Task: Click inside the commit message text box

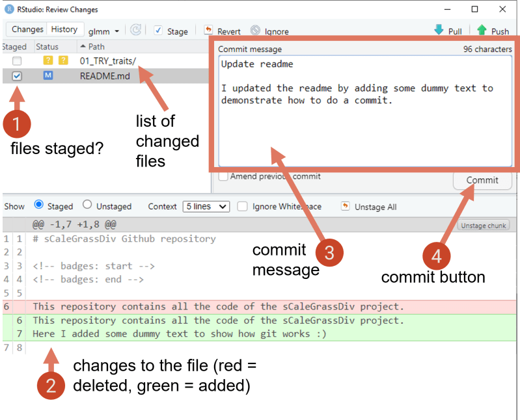Action: [x=365, y=111]
